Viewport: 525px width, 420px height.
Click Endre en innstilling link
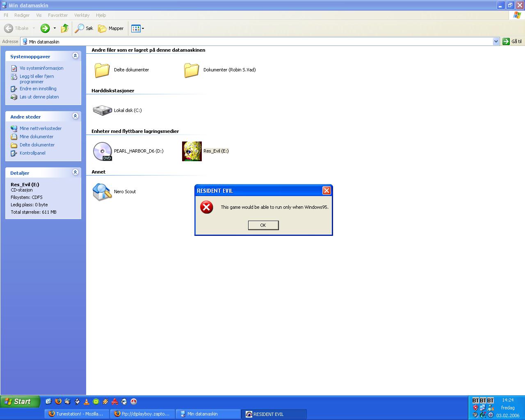[38, 89]
